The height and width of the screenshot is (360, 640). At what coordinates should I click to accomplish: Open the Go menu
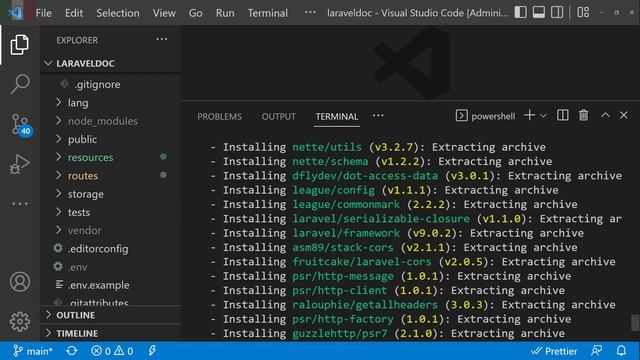point(195,13)
